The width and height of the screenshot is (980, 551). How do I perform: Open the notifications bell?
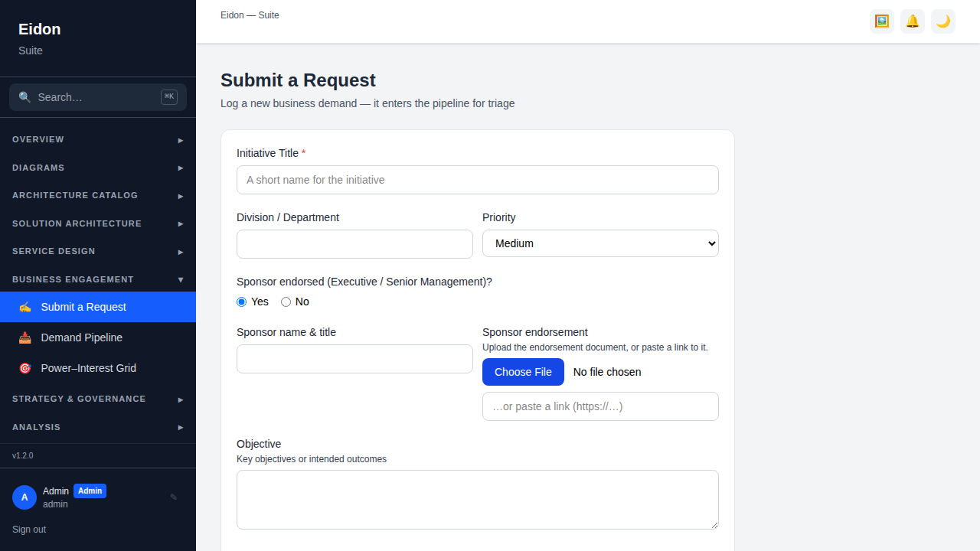[x=913, y=21]
